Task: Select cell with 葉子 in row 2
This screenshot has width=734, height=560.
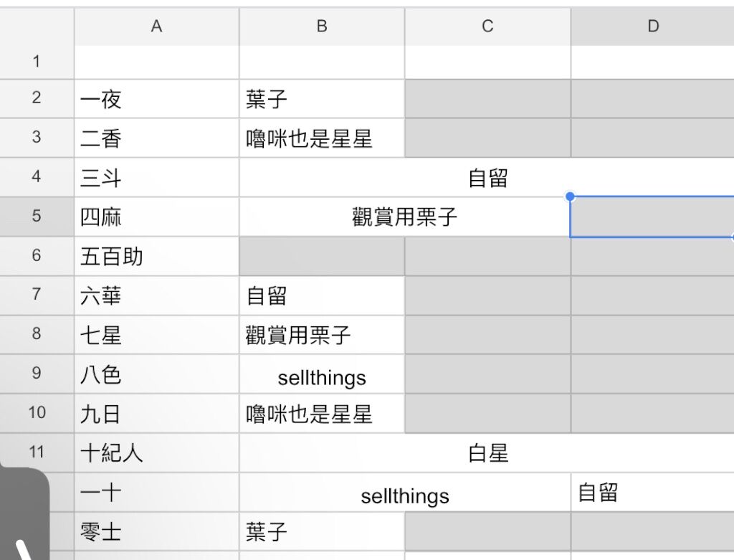Action: click(322, 99)
